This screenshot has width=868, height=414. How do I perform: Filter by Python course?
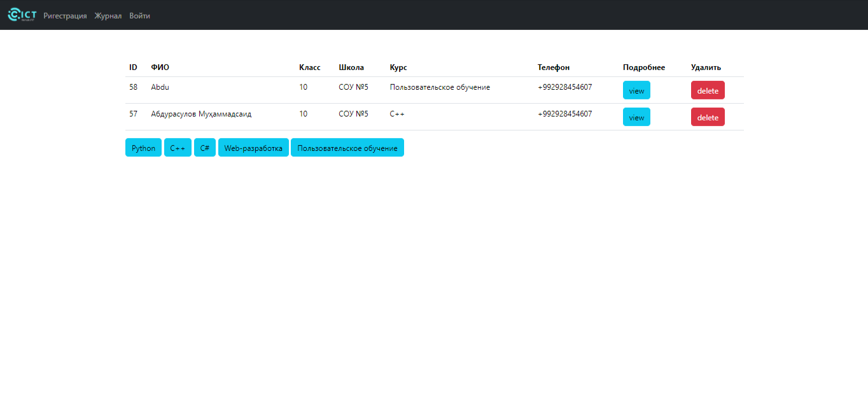coord(143,148)
